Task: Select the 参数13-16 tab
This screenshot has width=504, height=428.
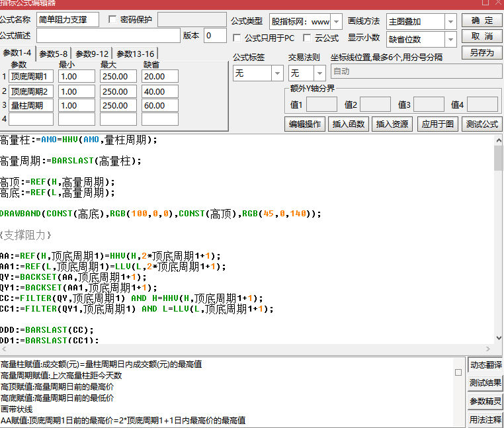Action: pos(136,54)
